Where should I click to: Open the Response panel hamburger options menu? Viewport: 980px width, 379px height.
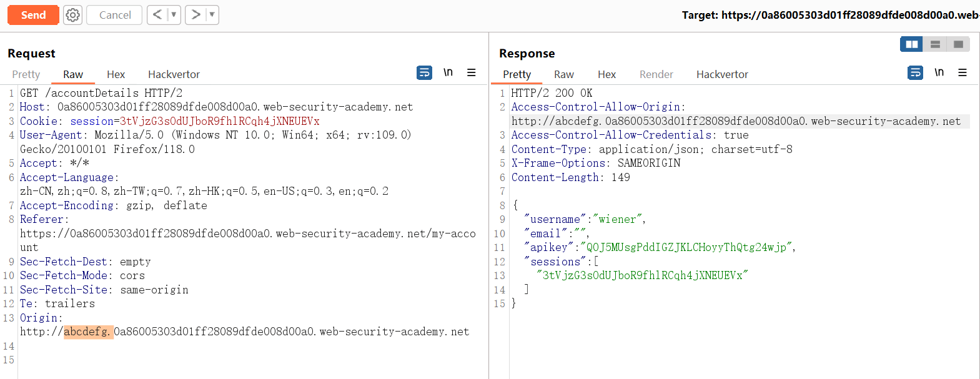click(x=963, y=73)
